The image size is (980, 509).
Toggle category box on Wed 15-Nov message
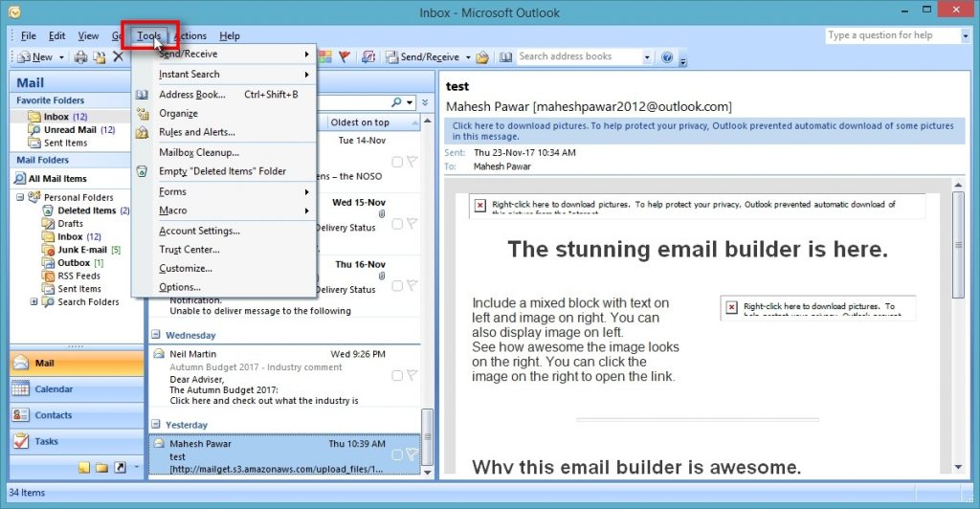click(x=397, y=224)
